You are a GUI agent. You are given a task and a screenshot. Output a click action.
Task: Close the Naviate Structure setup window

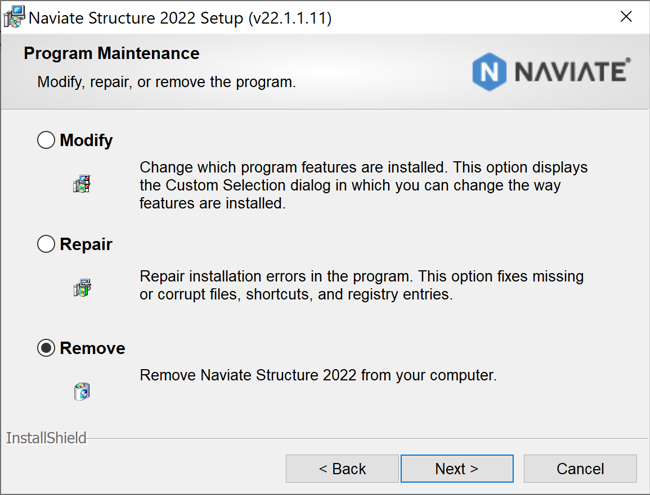tap(626, 17)
